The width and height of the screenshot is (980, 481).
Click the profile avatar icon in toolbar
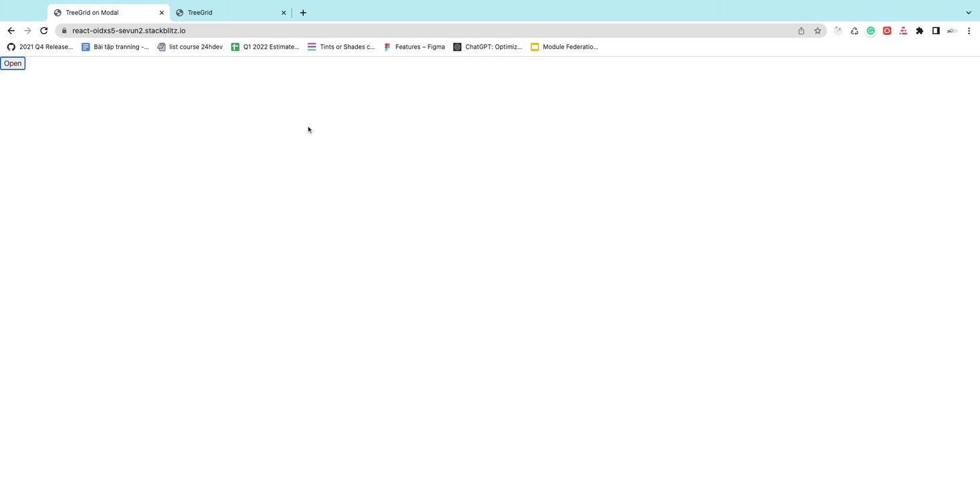click(x=953, y=31)
